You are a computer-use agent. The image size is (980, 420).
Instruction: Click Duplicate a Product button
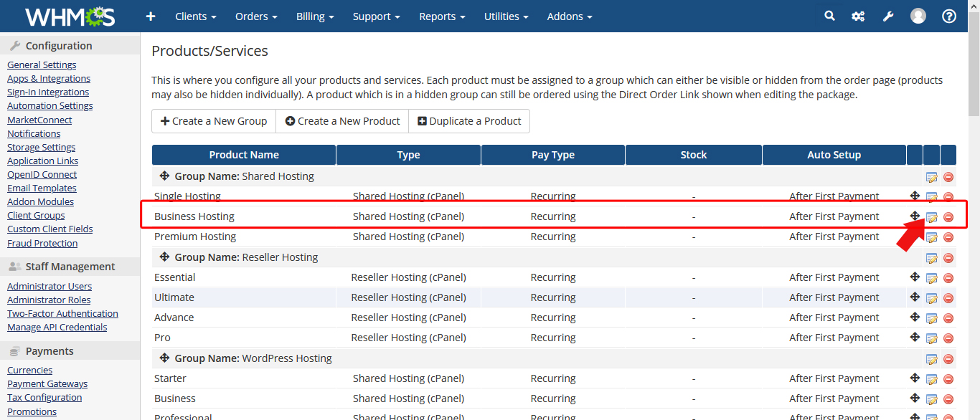click(x=469, y=121)
